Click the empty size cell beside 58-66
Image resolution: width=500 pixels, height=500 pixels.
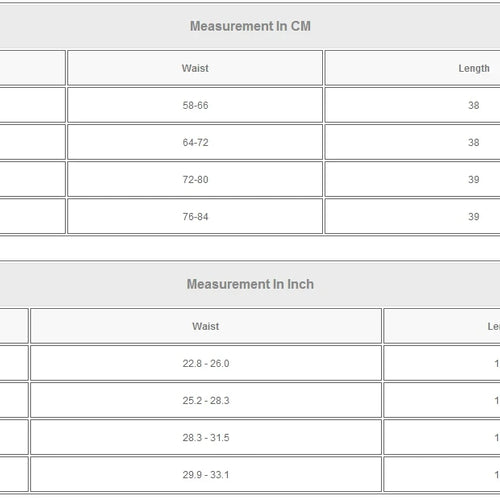[x=32, y=105]
